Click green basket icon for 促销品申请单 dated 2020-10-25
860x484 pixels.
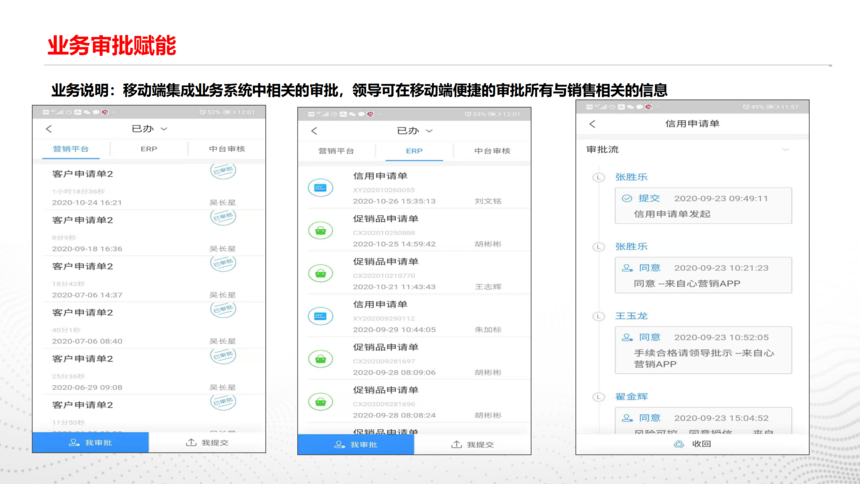(320, 230)
